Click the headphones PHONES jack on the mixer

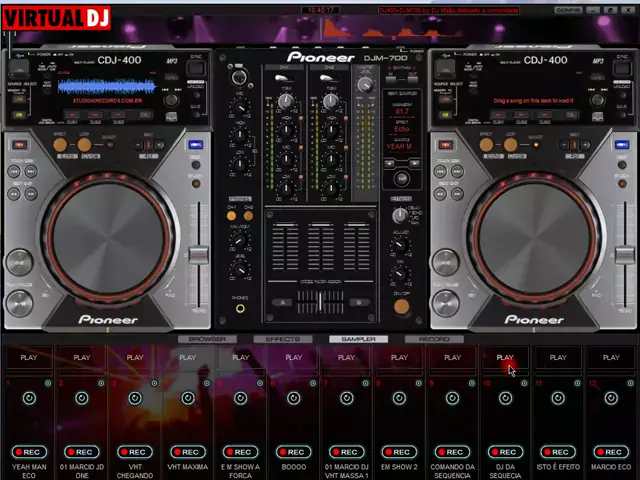240,309
